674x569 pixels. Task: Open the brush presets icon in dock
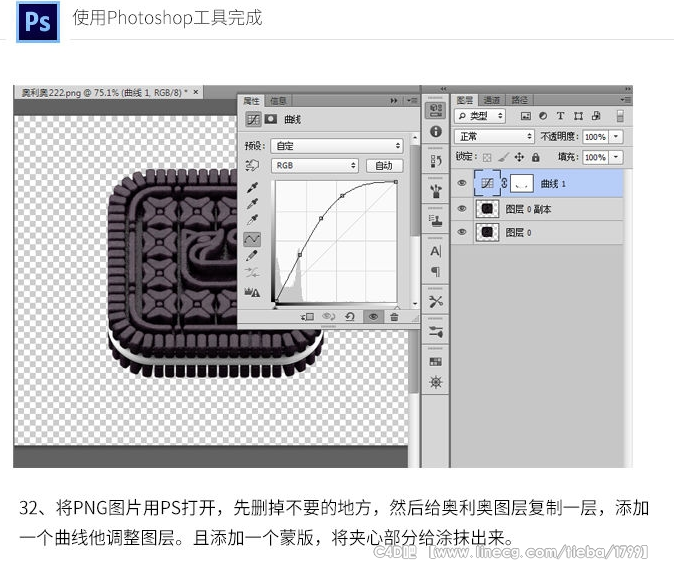(436, 190)
